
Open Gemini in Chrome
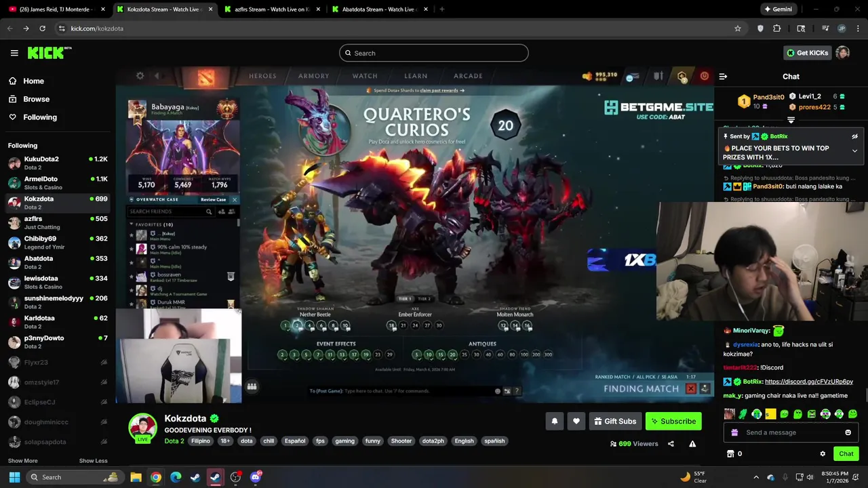click(x=777, y=9)
